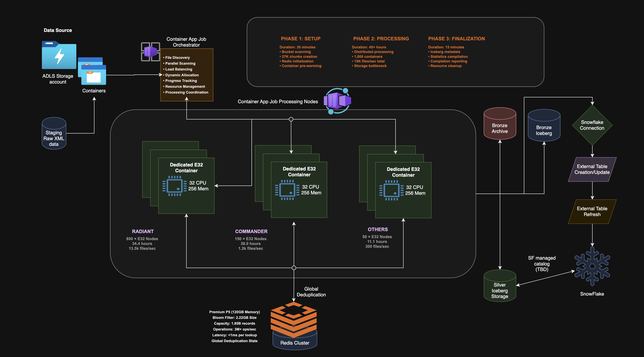
Task: Click the ADLS Storage account folder icon
Action: click(59, 55)
